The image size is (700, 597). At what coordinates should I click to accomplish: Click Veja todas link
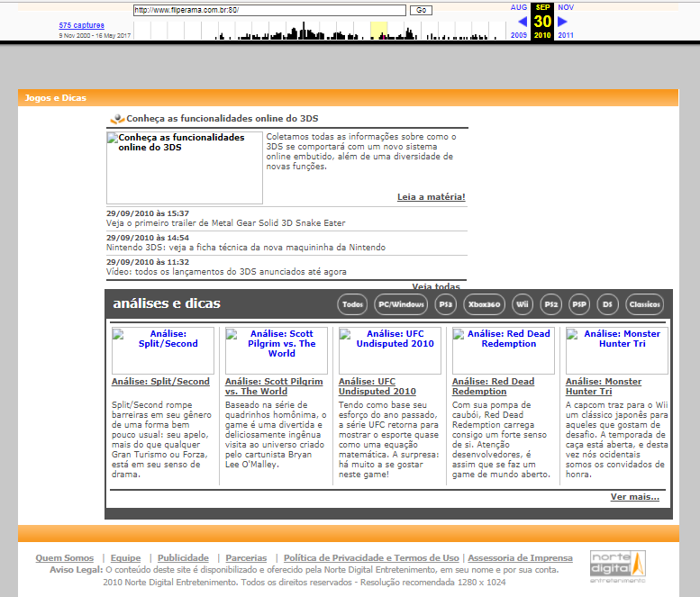436,286
